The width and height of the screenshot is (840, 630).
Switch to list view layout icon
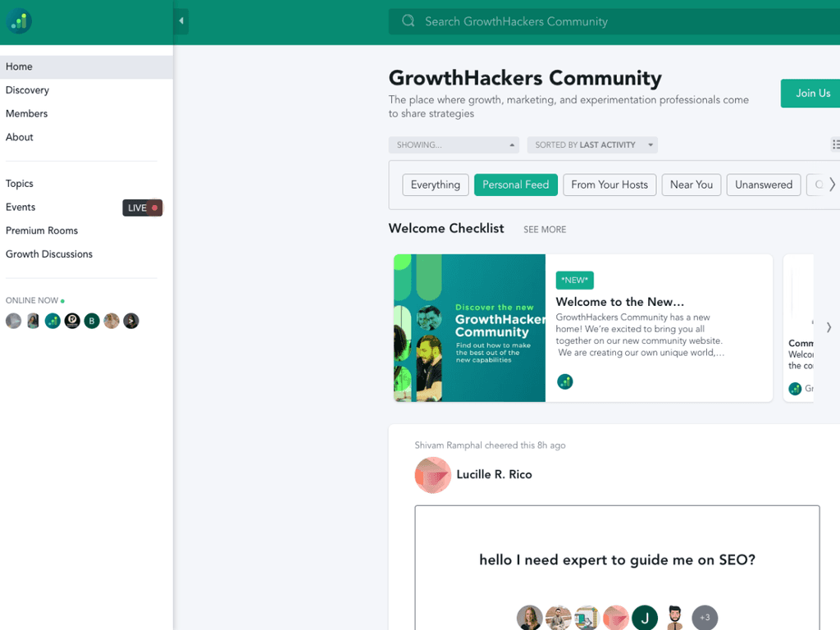835,144
